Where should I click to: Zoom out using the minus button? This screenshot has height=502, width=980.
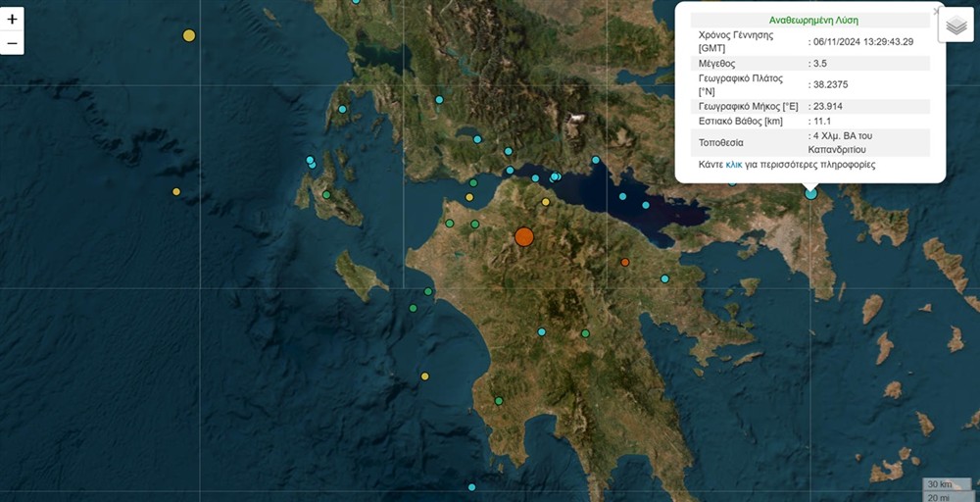click(x=12, y=43)
